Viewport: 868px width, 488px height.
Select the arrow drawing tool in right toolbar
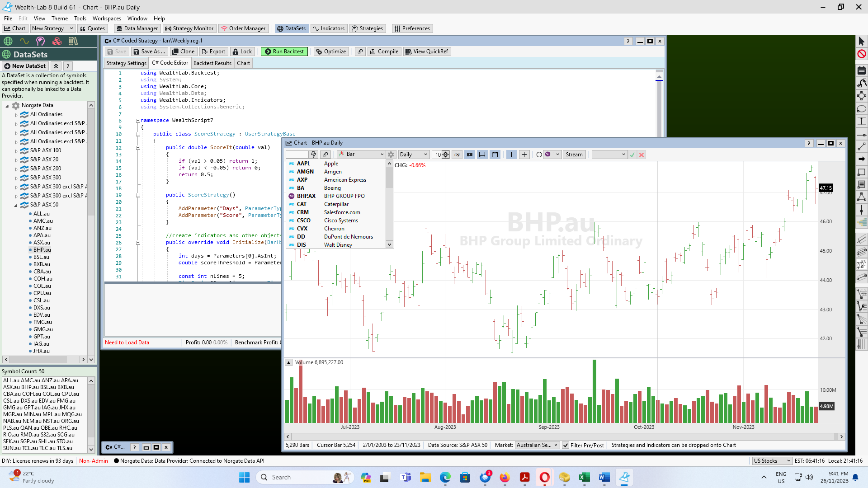tap(862, 159)
